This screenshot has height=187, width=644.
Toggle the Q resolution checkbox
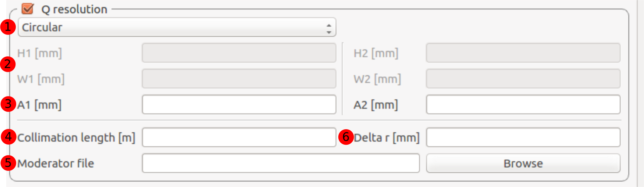(x=27, y=9)
